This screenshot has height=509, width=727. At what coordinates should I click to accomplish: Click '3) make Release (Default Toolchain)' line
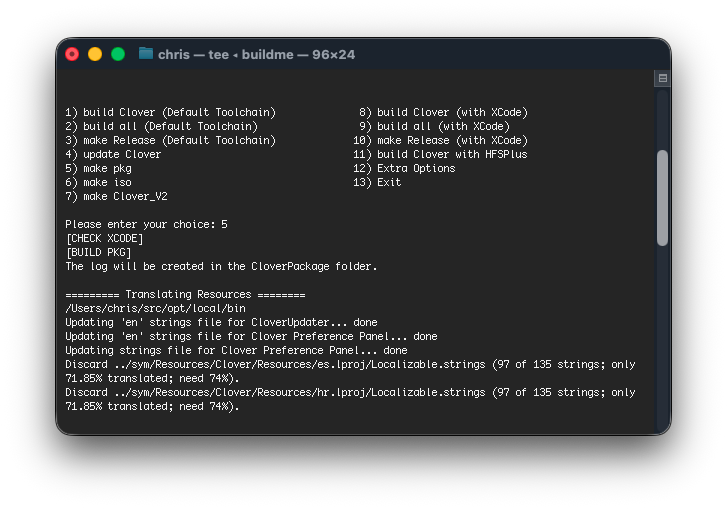(170, 140)
